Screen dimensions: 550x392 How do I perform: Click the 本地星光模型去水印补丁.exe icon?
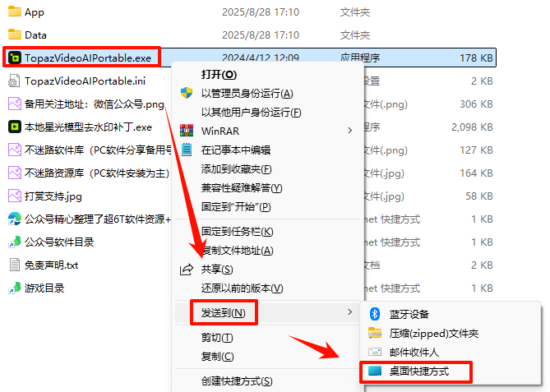[x=14, y=127]
